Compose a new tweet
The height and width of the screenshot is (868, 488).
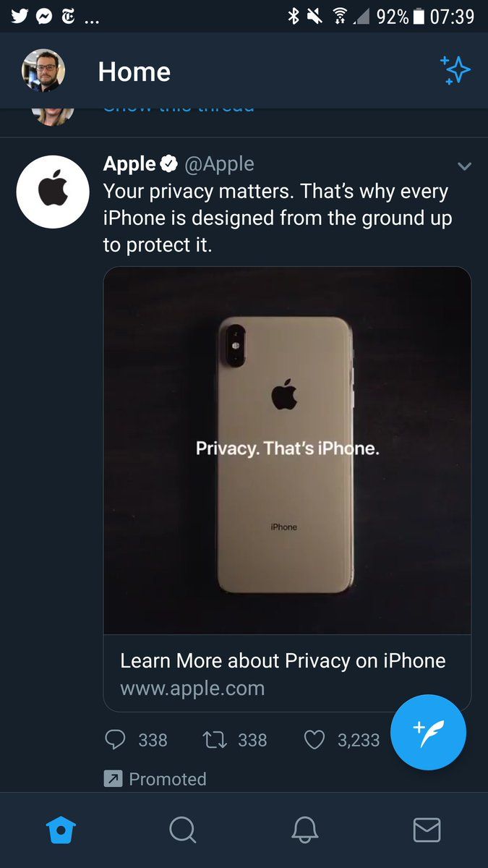(x=428, y=733)
